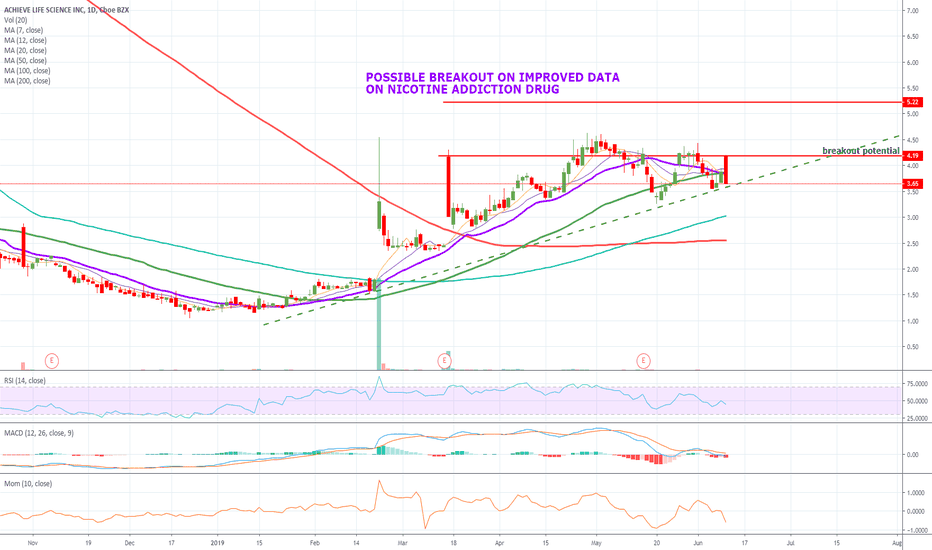Click the Jun date on time axis
The image size is (932, 550).
coord(698,543)
